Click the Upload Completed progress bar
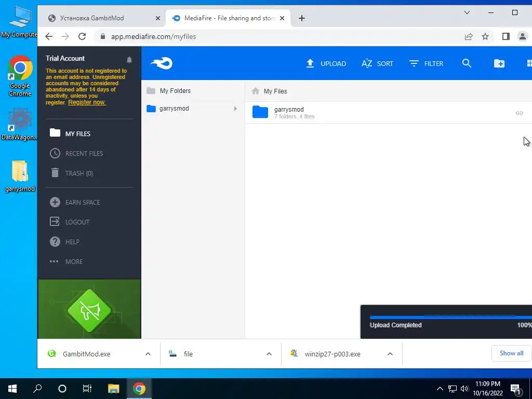Screen dimensions: 532x399 (450, 317)
